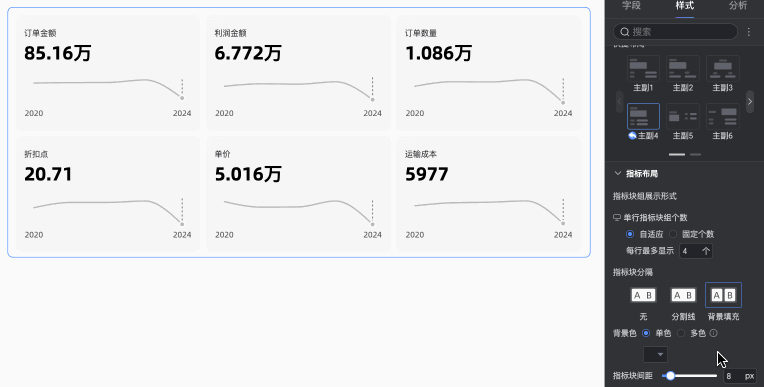This screenshot has width=764, height=387.
Task: Select the 多色 background radio button
Action: 681,333
